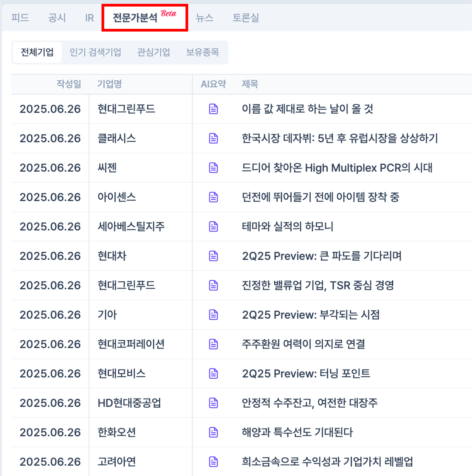Click company name 기아
The height and width of the screenshot is (476, 472).
point(107,315)
